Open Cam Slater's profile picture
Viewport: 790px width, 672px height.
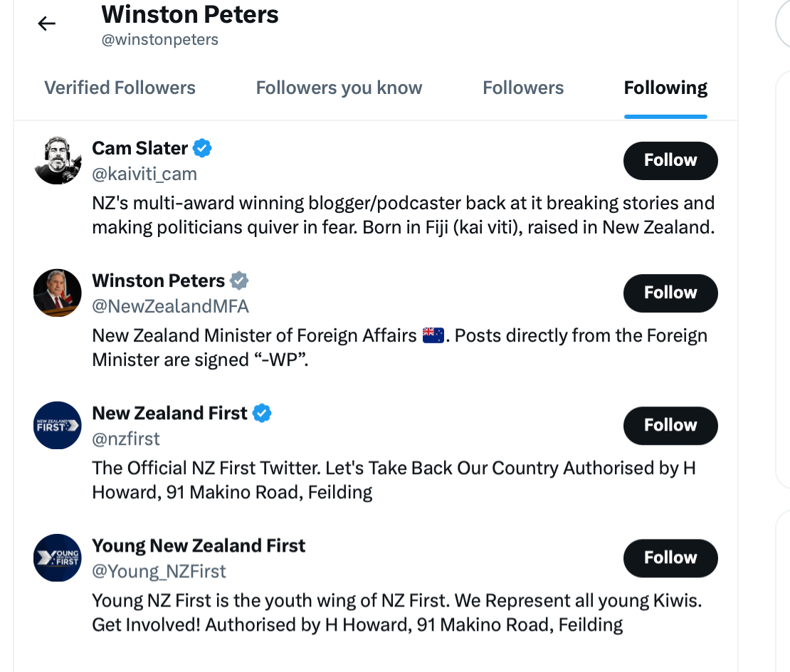point(57,160)
